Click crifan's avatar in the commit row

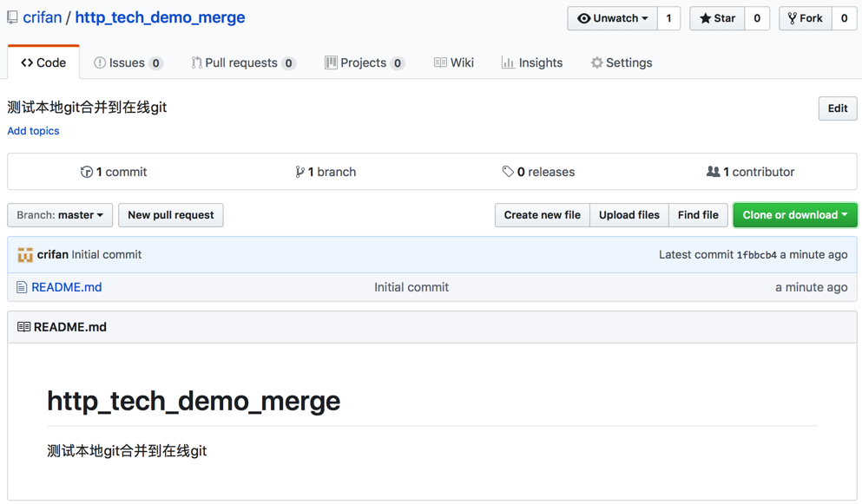(x=25, y=255)
